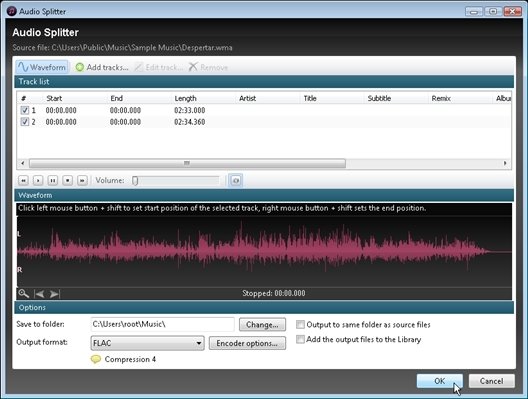Start playback with the play button
Image resolution: width=528 pixels, height=399 pixels.
click(38, 180)
